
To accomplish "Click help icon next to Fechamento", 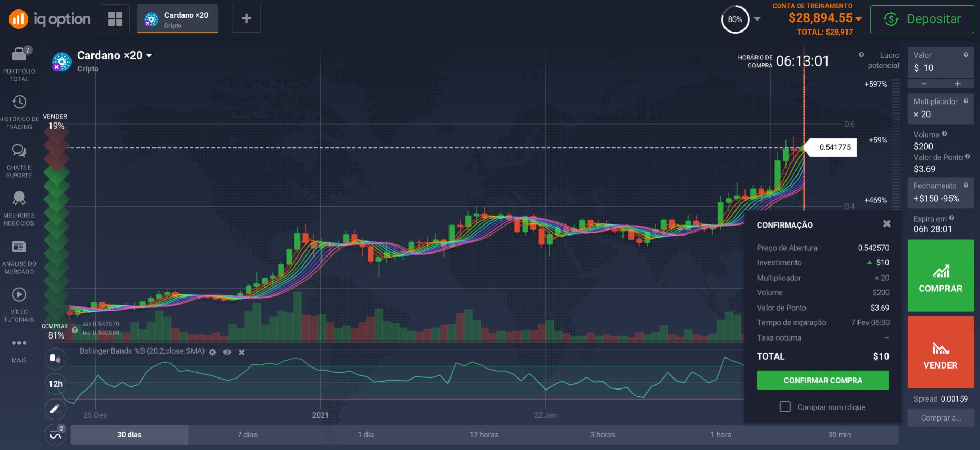I will tap(966, 185).
